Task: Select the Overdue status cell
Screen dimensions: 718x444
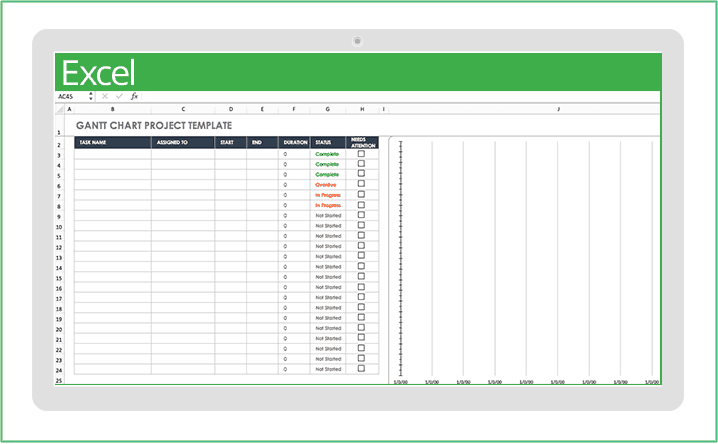Action: click(327, 185)
